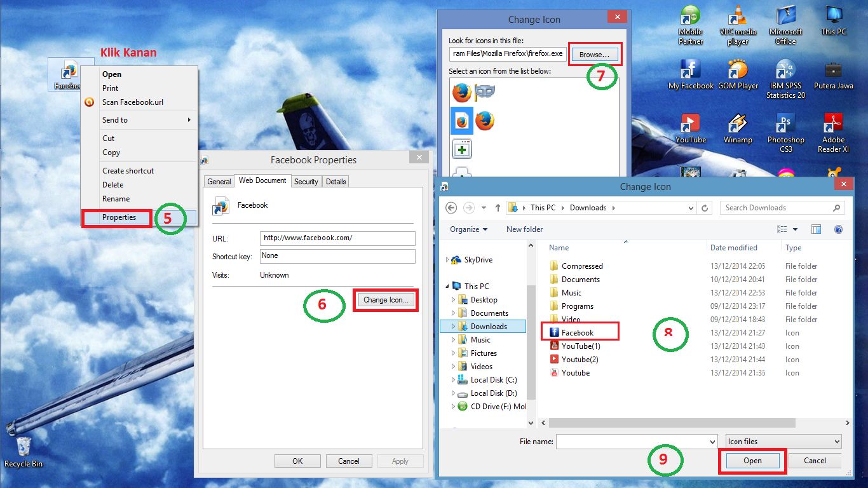
Task: Select the Winamp desktop icon
Action: [x=738, y=128]
